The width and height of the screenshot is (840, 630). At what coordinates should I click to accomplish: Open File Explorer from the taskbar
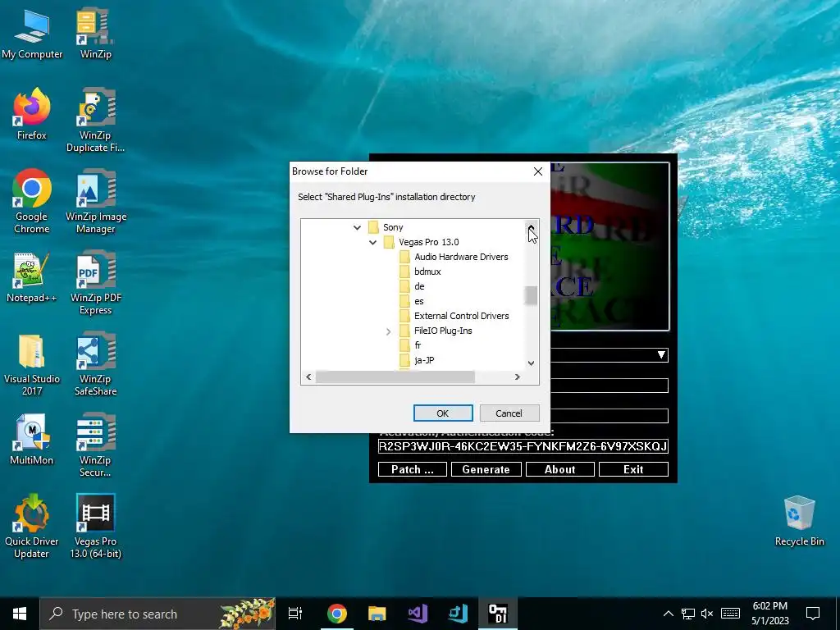click(x=377, y=614)
